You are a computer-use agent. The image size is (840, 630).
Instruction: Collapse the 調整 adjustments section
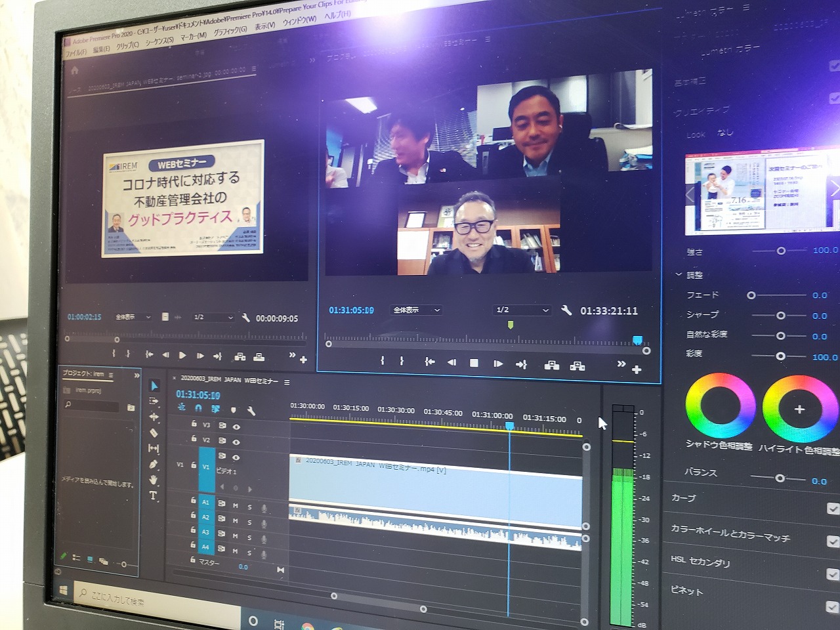[678, 274]
